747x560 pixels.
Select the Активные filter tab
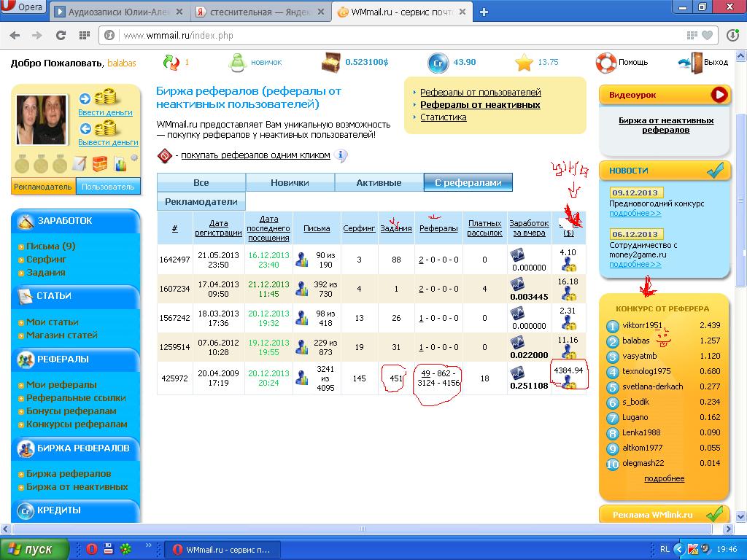pyautogui.click(x=379, y=182)
